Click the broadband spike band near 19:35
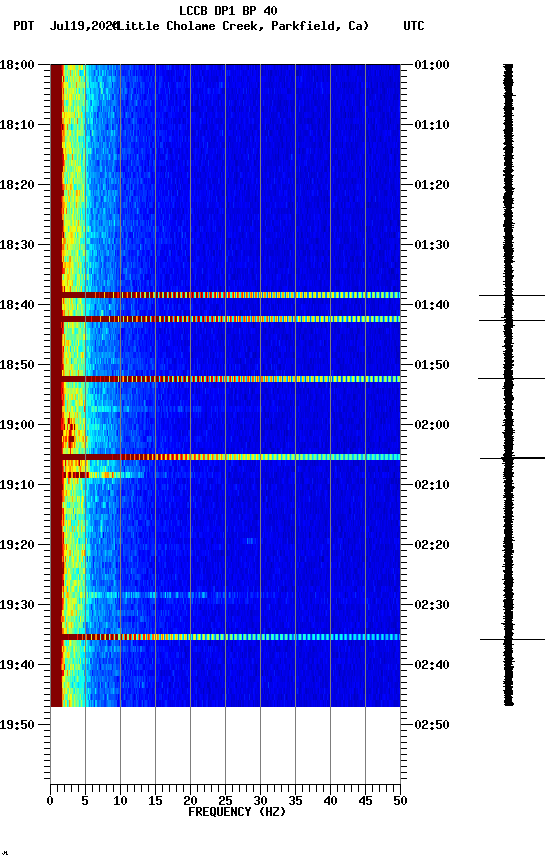 coord(225,637)
